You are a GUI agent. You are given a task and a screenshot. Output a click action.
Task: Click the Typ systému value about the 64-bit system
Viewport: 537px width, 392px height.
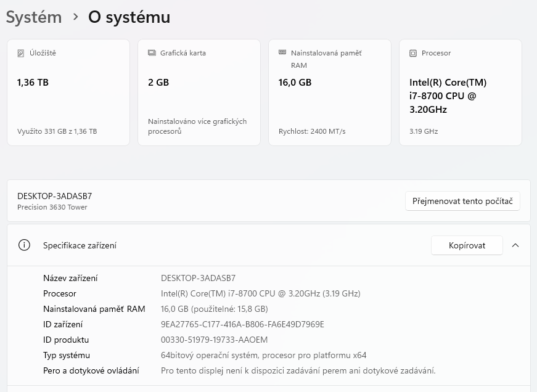point(263,355)
